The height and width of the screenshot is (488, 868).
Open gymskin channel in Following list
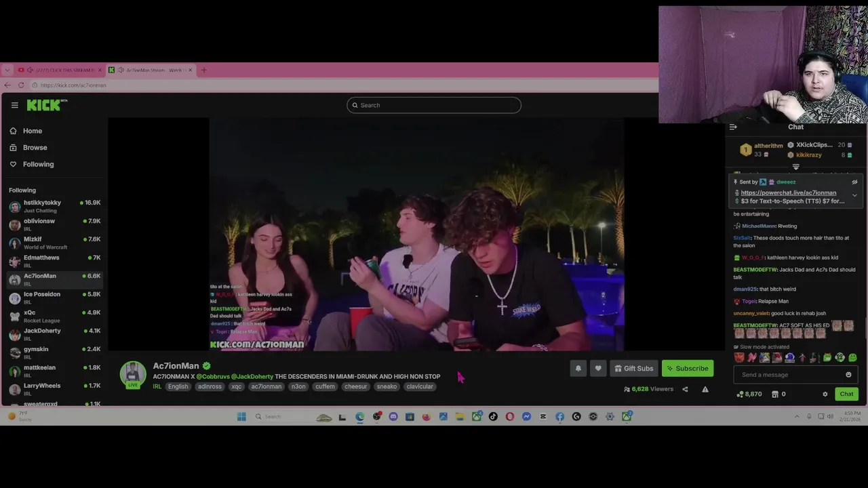click(54, 352)
